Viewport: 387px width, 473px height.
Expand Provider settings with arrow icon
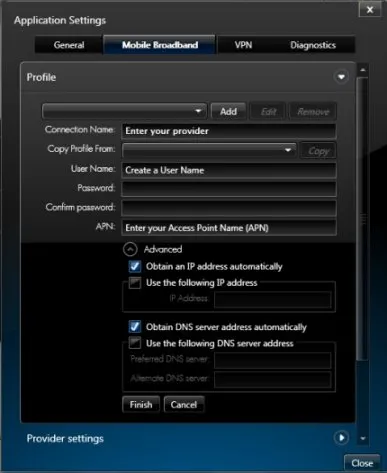[341, 438]
